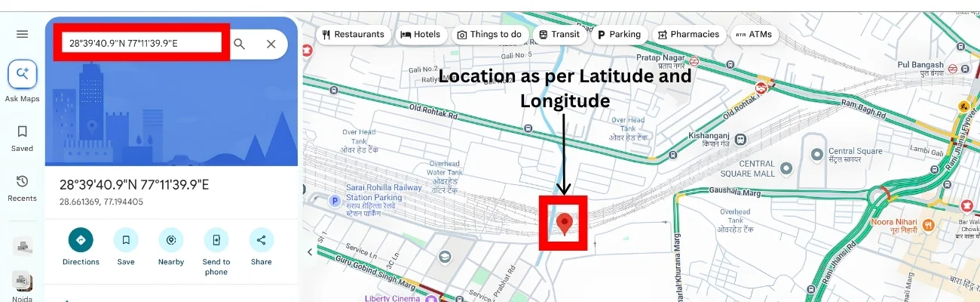Image resolution: width=980 pixels, height=302 pixels.
Task: Click the school graduation-cap marker
Action: pos(446,257)
